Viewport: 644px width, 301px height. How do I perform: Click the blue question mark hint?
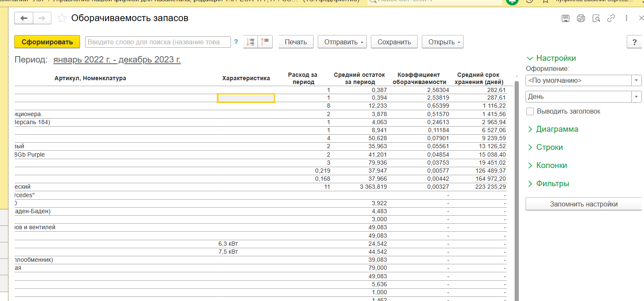(x=236, y=42)
